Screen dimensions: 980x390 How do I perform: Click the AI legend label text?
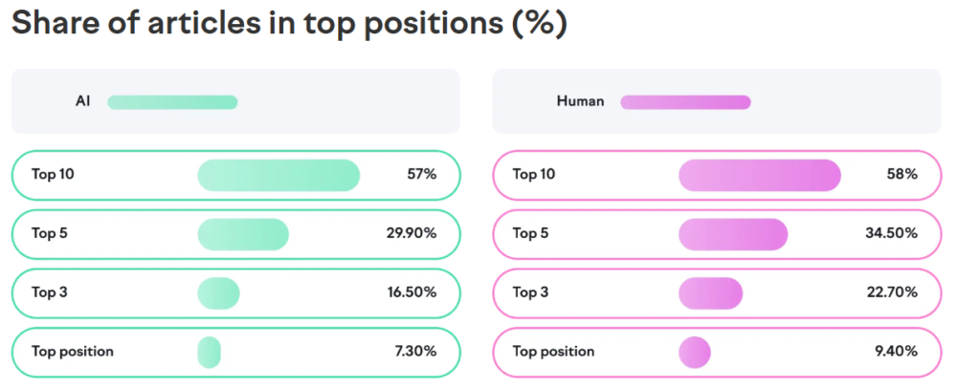[x=83, y=101]
